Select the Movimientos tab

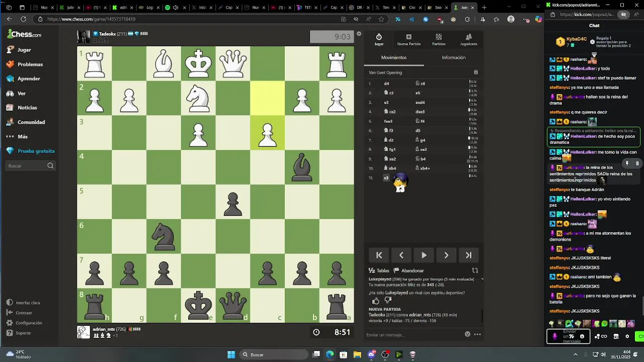click(x=394, y=57)
